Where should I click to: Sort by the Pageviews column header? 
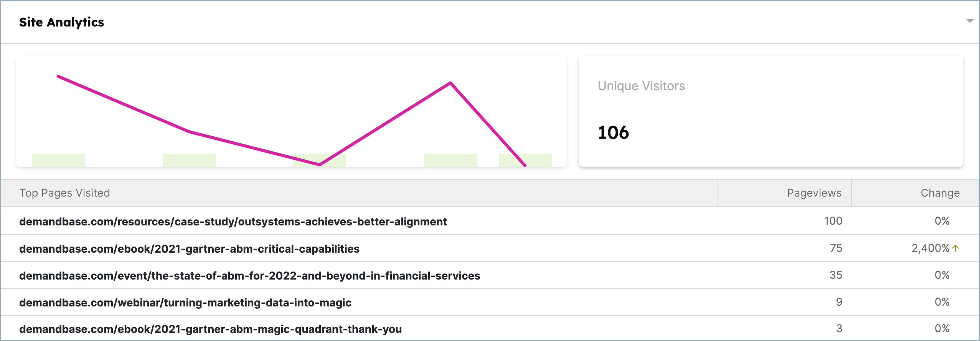coord(814,193)
